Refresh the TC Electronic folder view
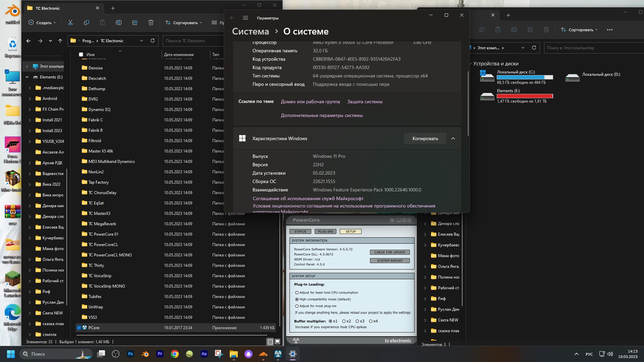The width and height of the screenshot is (644, 362). click(152, 41)
